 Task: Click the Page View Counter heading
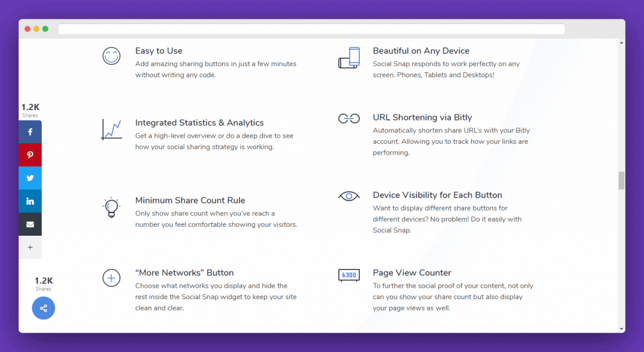(412, 273)
